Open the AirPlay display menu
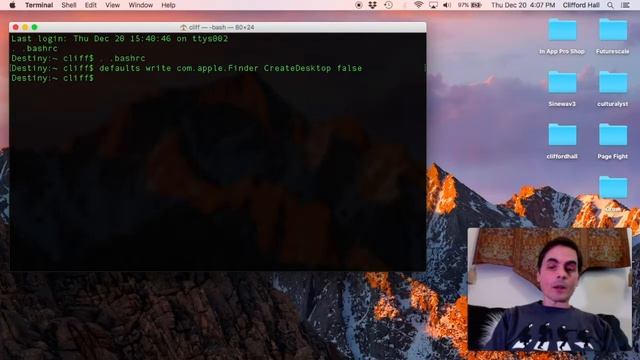This screenshot has width=640, height=360. (433, 5)
